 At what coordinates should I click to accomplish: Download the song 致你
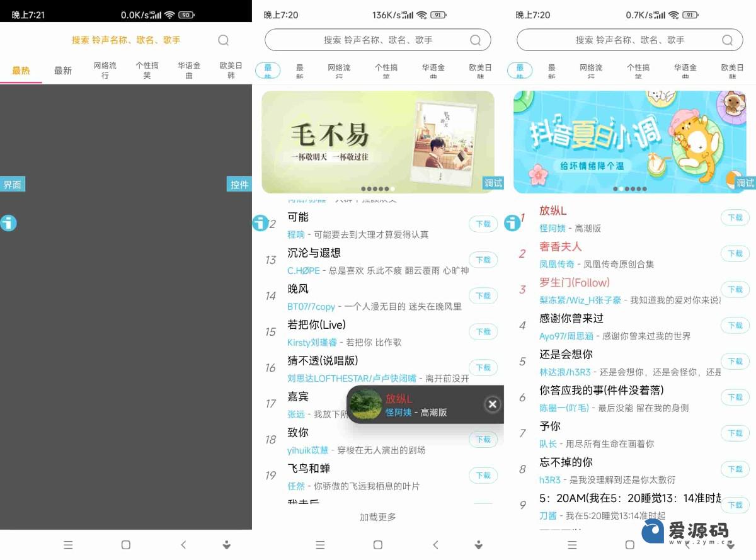(x=483, y=439)
